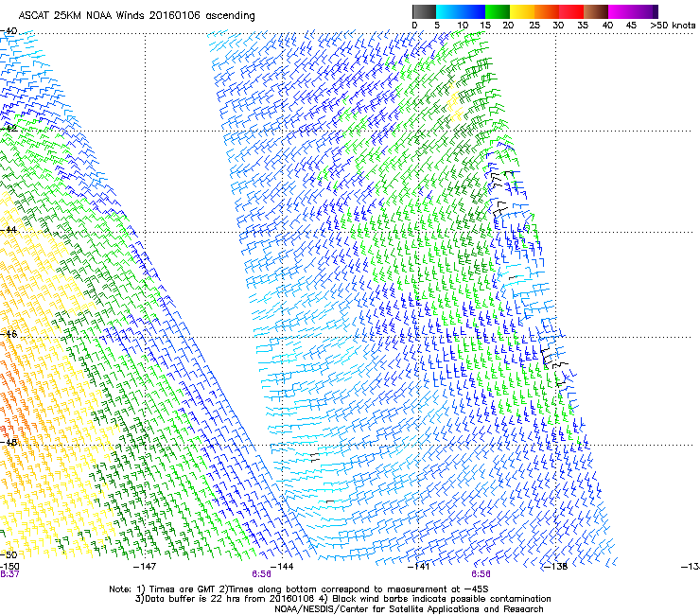Viewport: 700px width, 615px height.
Task: Select the green 15-20 knots legend segment
Action: coord(498,11)
